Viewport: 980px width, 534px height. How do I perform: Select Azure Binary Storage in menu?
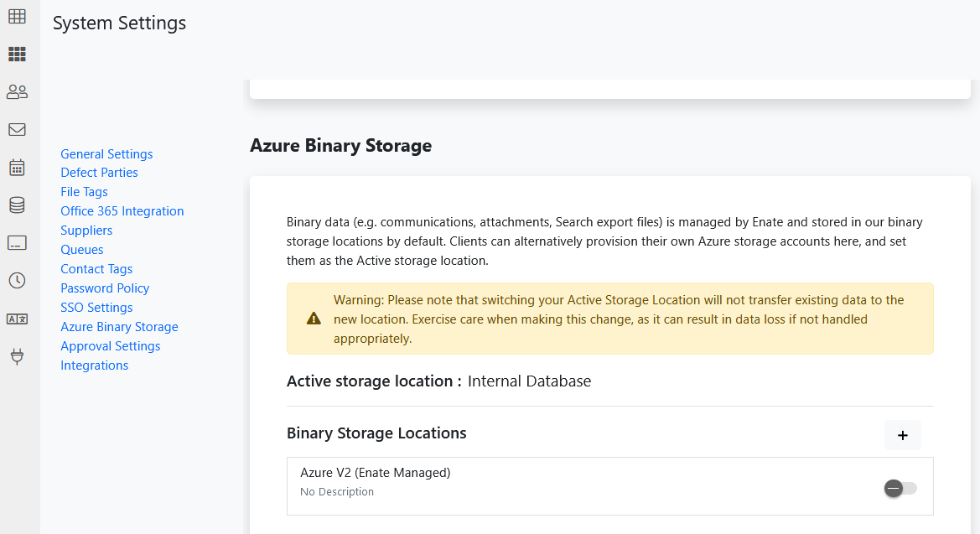pos(119,327)
